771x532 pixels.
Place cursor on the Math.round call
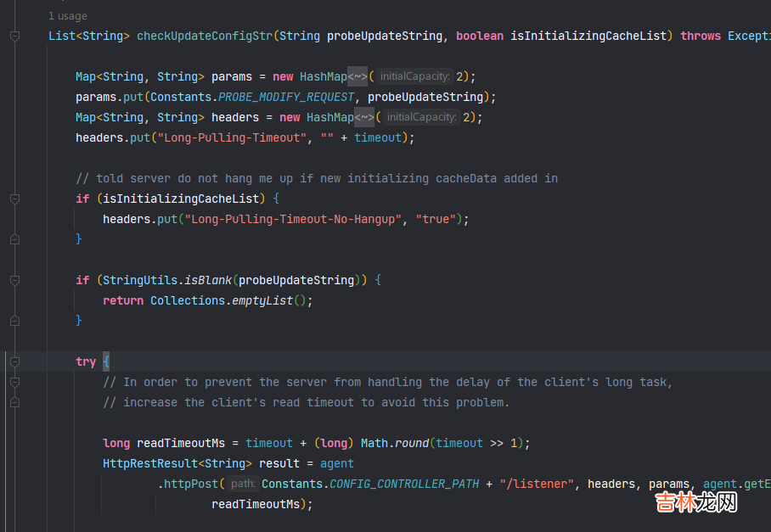(x=411, y=443)
